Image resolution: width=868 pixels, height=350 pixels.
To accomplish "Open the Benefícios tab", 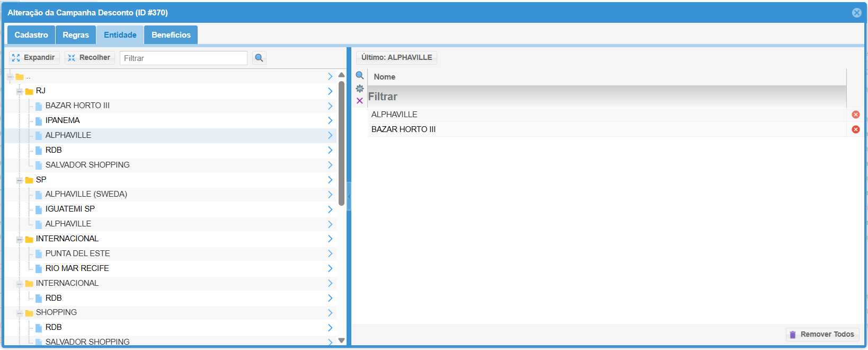I will click(x=171, y=35).
